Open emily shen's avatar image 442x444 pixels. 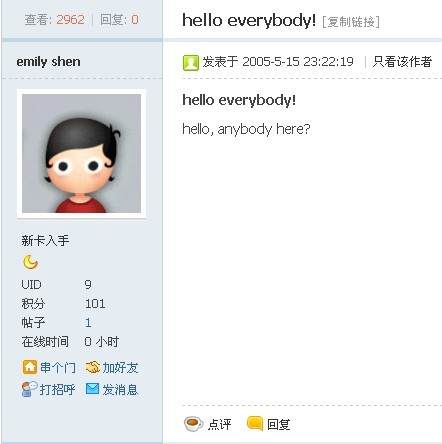point(81,153)
